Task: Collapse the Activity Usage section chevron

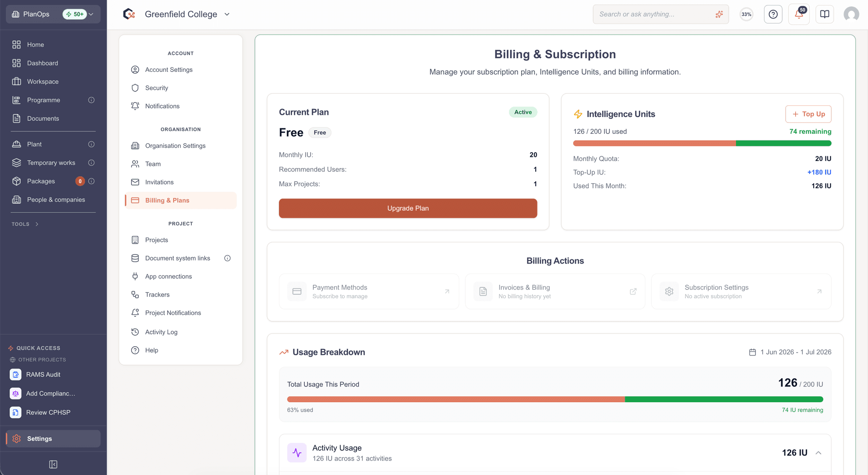Action: coord(818,453)
